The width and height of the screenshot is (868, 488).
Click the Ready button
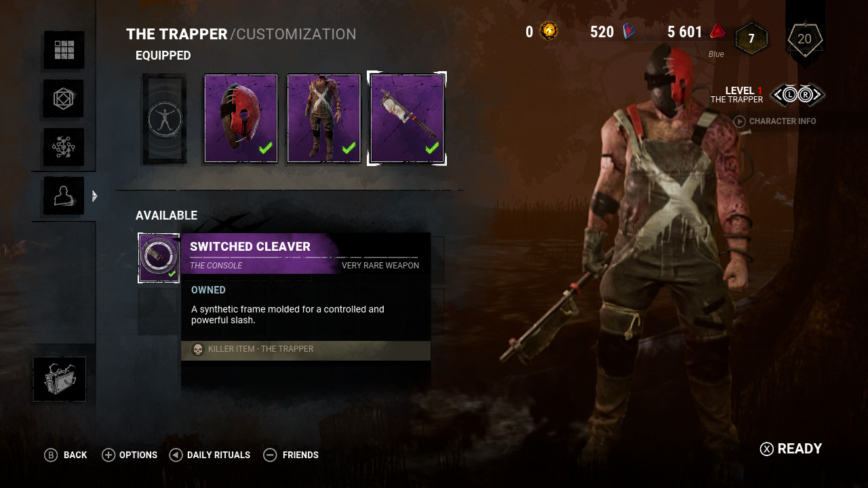(791, 449)
